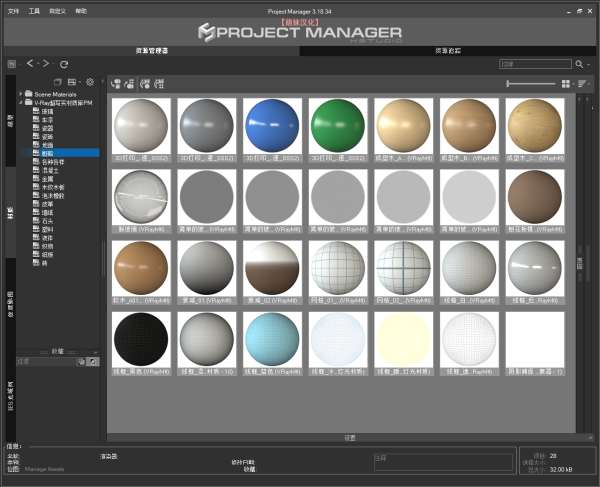Viewport: 600px width, 487px height.
Task: Open the tree settings gear icon
Action: point(90,82)
